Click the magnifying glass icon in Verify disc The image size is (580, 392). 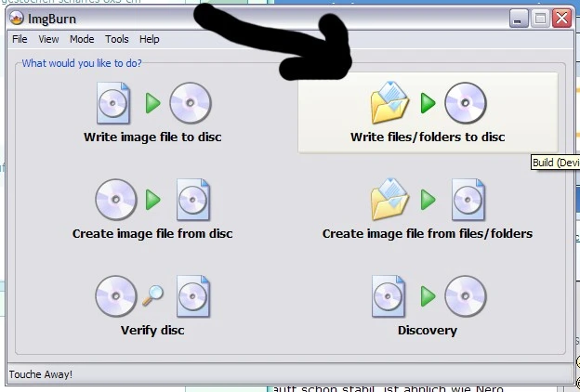pyautogui.click(x=152, y=295)
